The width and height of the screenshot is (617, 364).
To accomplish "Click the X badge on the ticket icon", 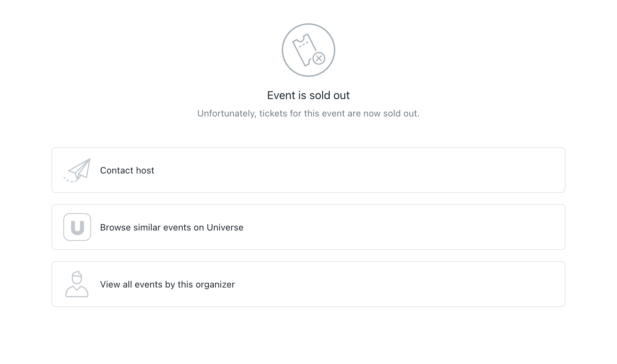I will [x=319, y=58].
